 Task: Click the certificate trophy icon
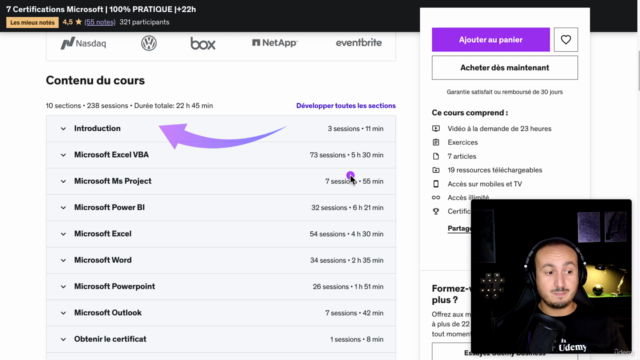pyautogui.click(x=436, y=211)
